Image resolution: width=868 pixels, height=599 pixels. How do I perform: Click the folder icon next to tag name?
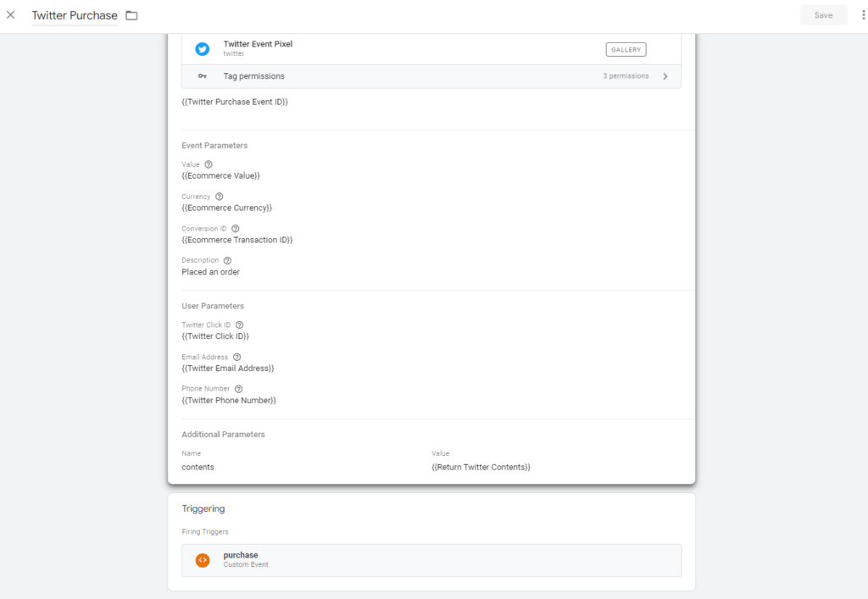(x=131, y=15)
